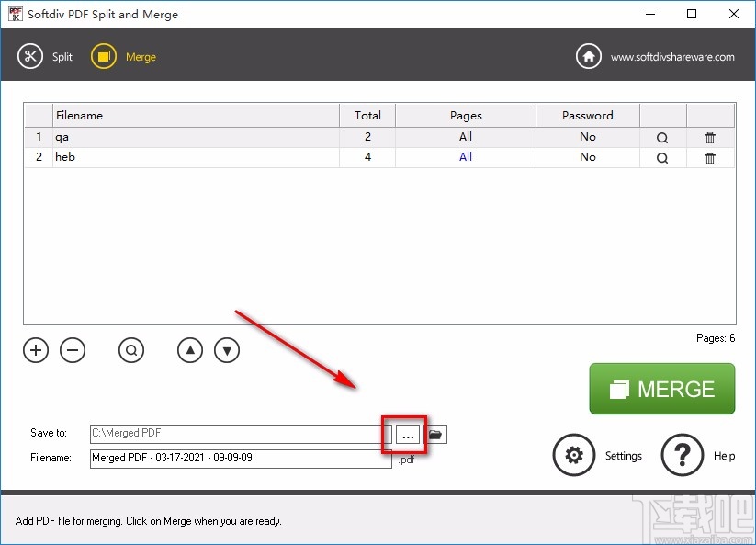Image resolution: width=756 pixels, height=545 pixels.
Task: Select the heb filename cell
Action: point(196,157)
